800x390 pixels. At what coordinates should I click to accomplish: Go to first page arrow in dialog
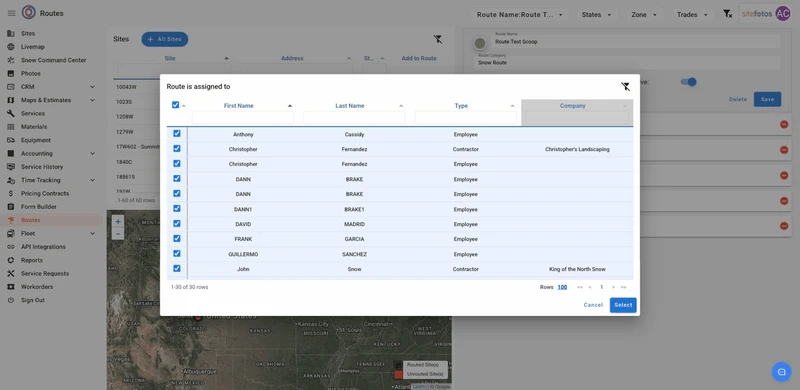click(x=580, y=287)
